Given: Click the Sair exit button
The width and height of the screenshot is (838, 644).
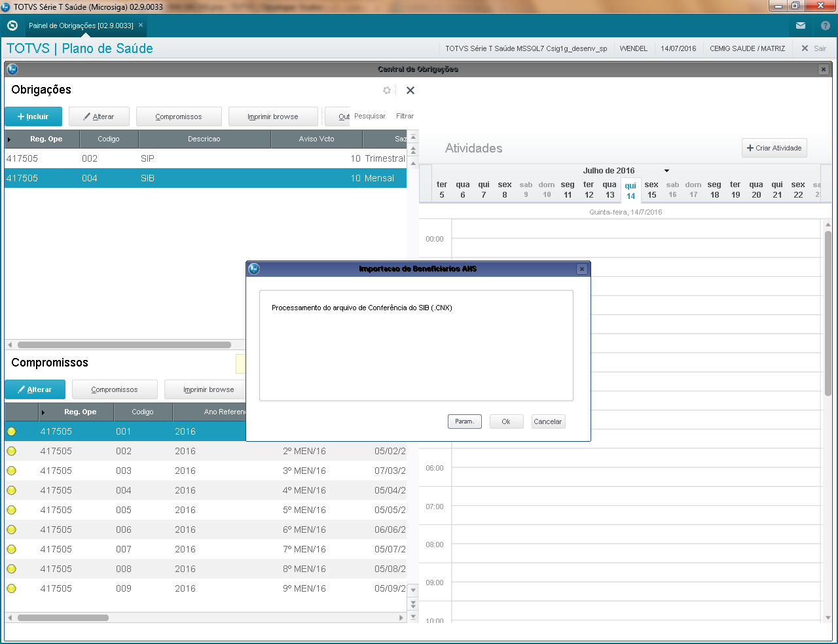Looking at the screenshot, I should [x=814, y=48].
